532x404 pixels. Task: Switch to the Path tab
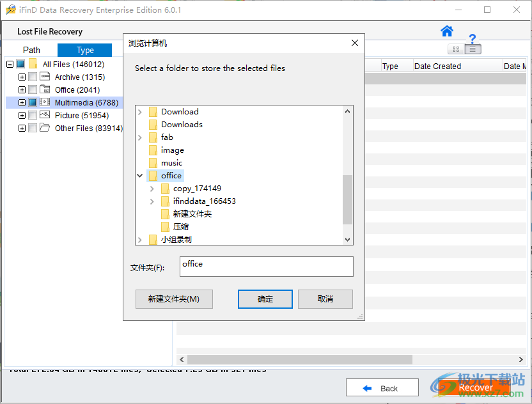point(31,49)
